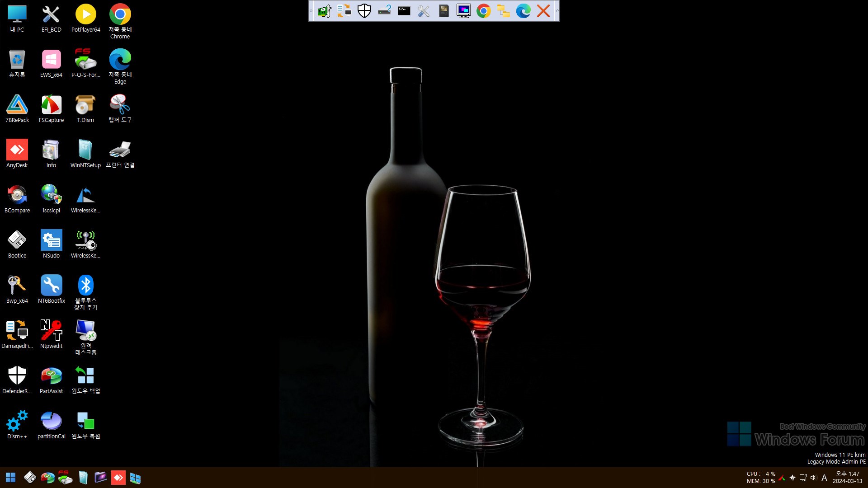Viewport: 868px width, 488px height.
Task: Select 프린터 연결 printer connection icon
Action: (x=120, y=155)
